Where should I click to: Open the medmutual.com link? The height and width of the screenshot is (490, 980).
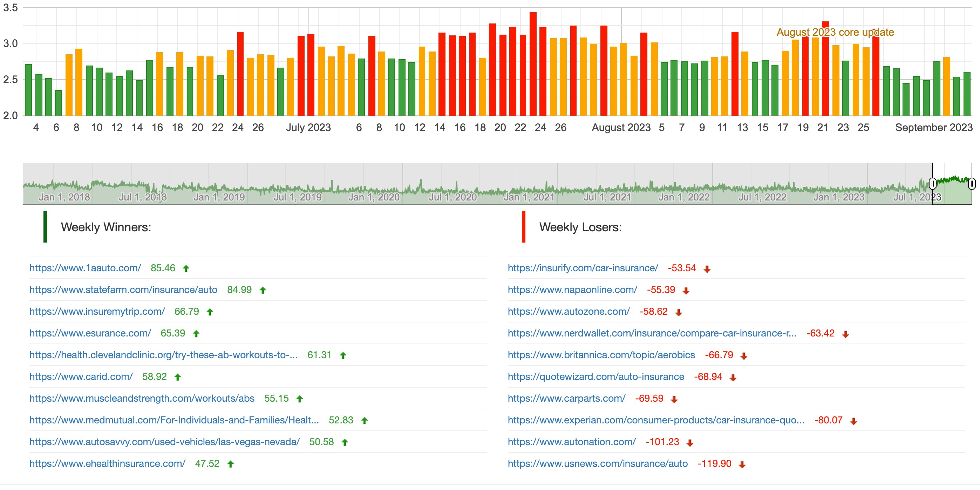click(174, 420)
